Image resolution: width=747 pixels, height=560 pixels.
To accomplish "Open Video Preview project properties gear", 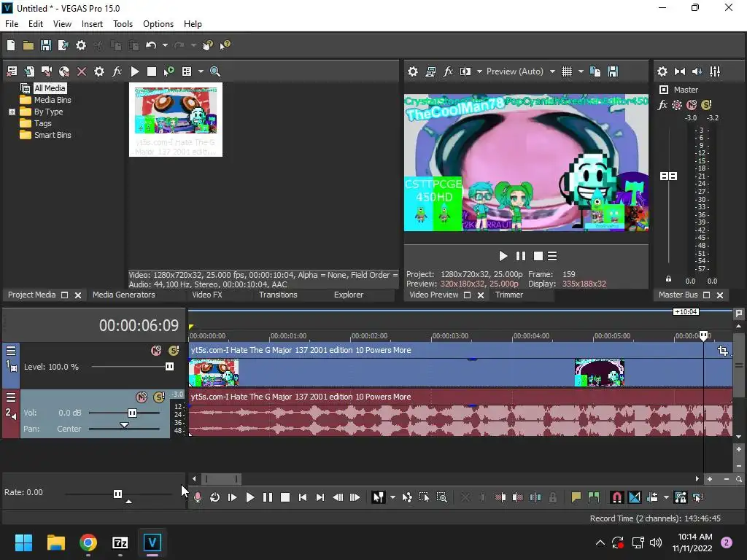I will tap(413, 71).
